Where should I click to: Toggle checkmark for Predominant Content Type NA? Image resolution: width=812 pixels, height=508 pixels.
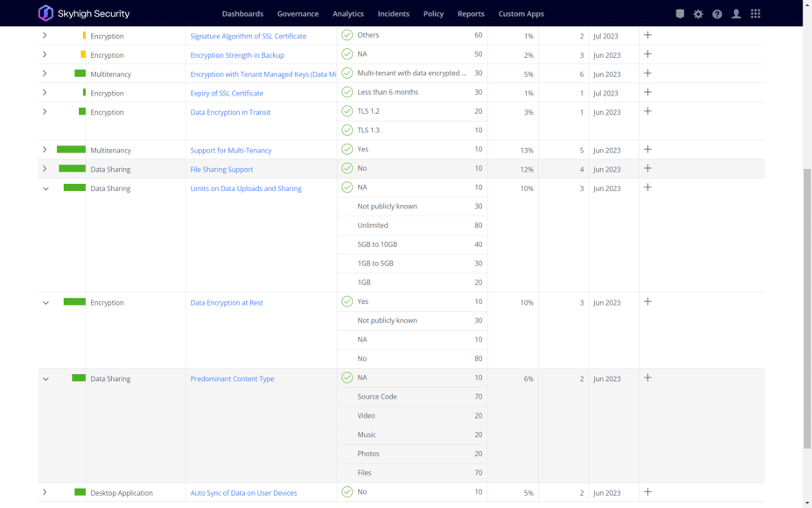click(347, 377)
